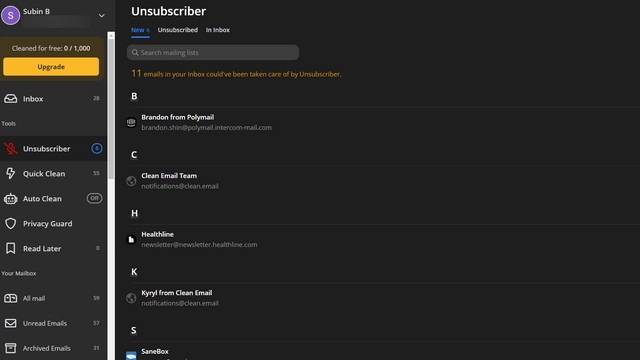The image size is (640, 360).
Task: Click the Subin B profile avatar
Action: pos(11,16)
